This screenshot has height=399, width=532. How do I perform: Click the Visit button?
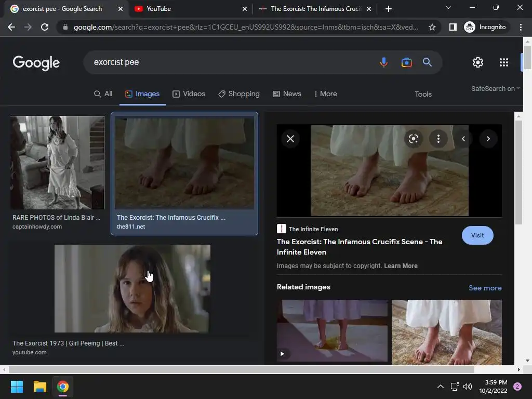pyautogui.click(x=477, y=235)
